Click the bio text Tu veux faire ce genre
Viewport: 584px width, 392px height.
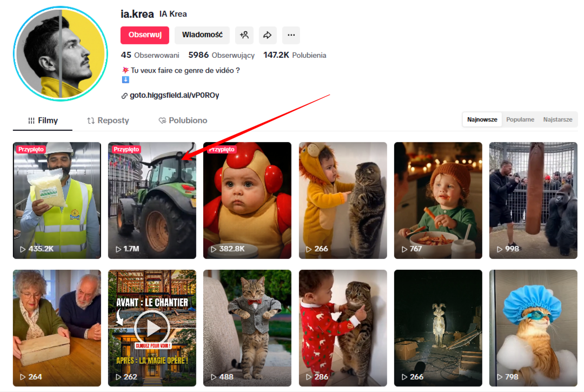185,70
